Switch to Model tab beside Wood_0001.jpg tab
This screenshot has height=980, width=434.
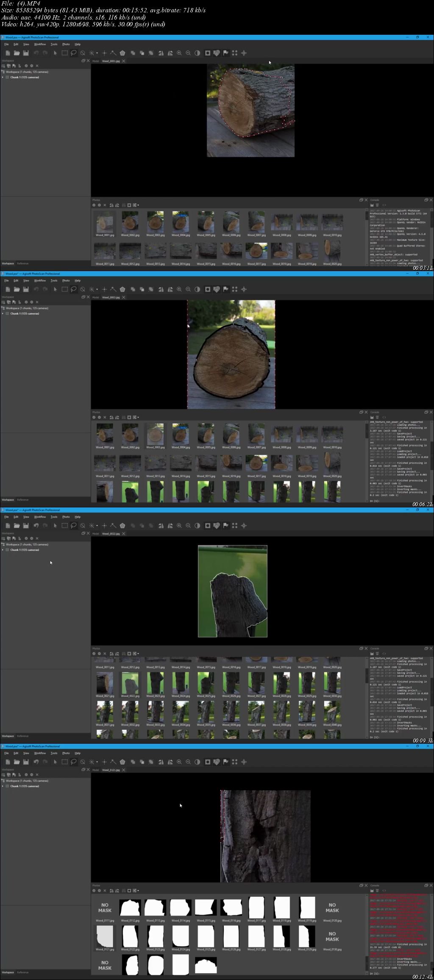click(x=96, y=61)
